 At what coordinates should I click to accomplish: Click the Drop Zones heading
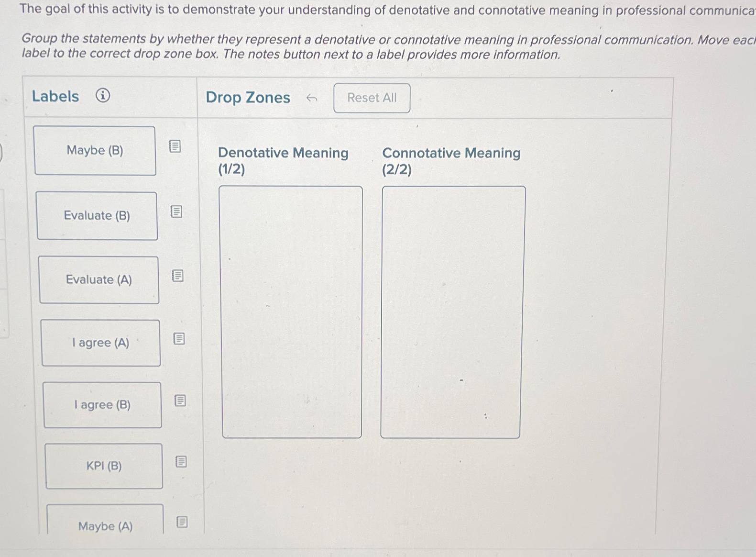(x=248, y=98)
